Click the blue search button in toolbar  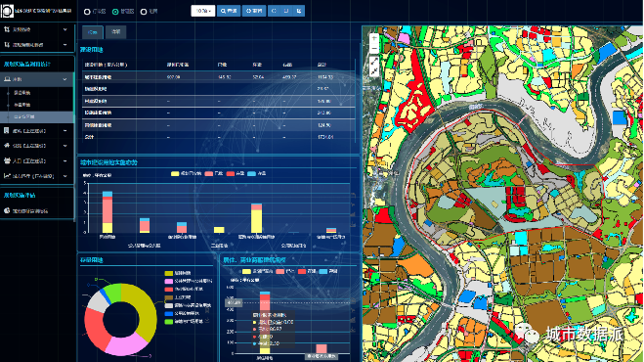pos(229,11)
